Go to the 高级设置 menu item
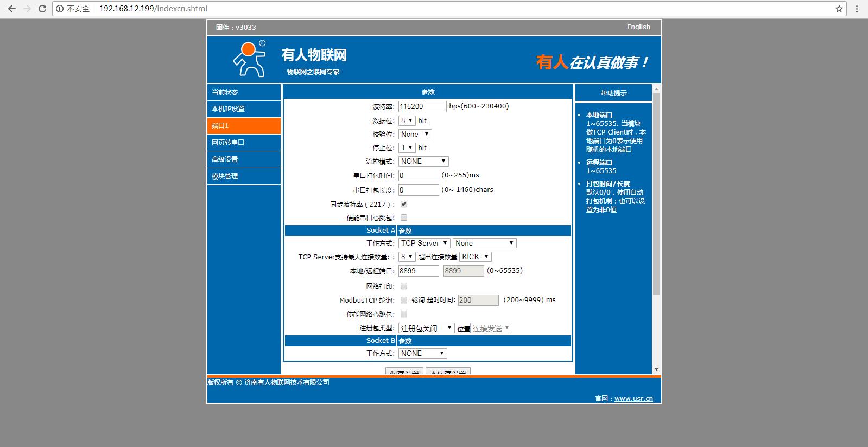Viewport: 868px width, 447px height. [244, 159]
